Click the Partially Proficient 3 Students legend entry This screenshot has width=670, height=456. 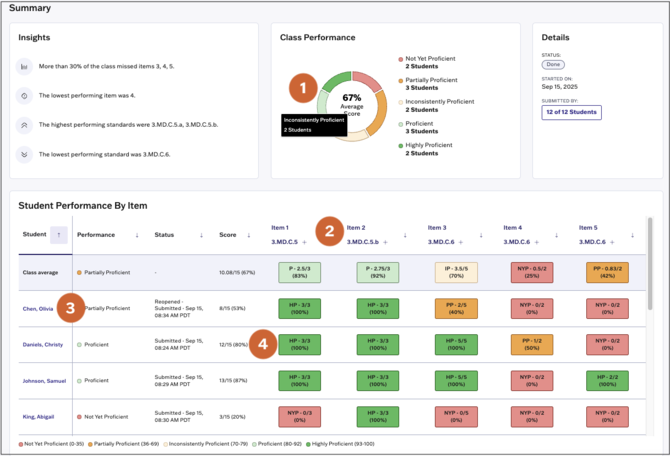[x=428, y=84]
